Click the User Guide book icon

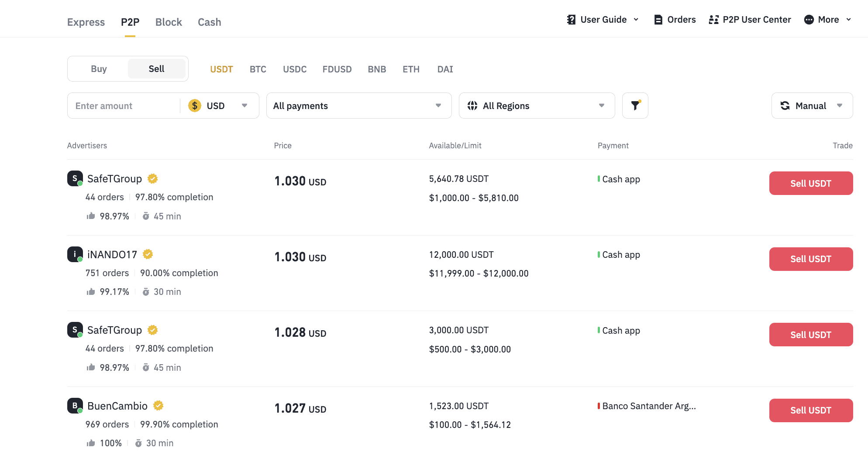(571, 20)
